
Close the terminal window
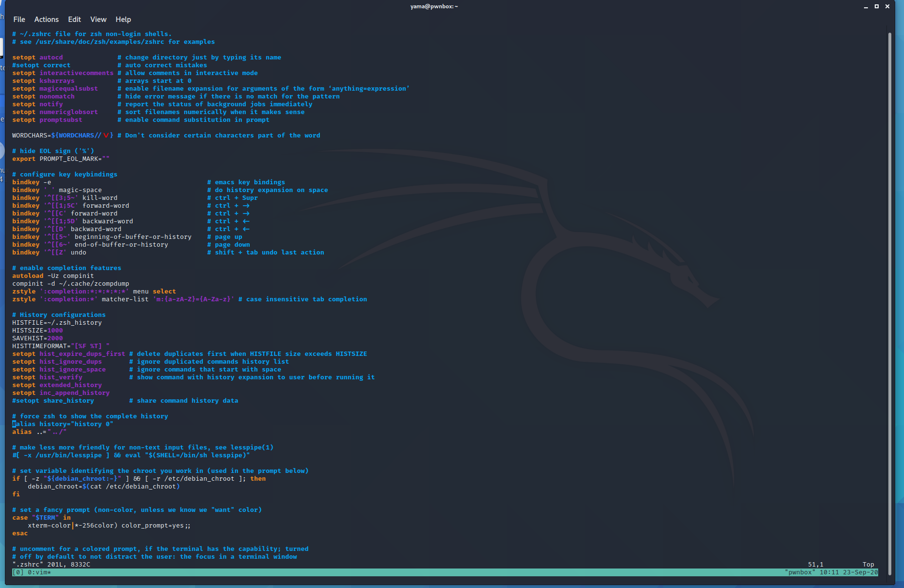[887, 6]
